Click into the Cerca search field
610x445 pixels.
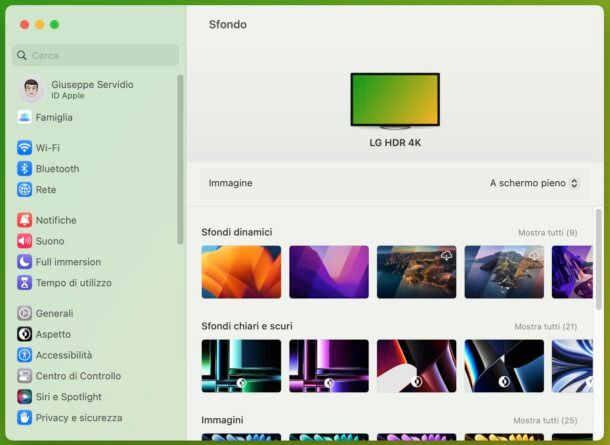click(x=95, y=55)
